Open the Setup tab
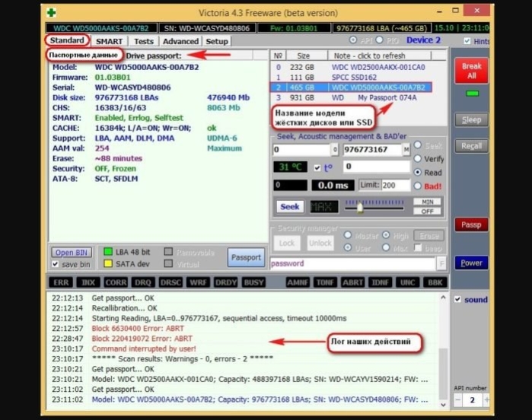The width and height of the screenshot is (532, 420). tap(217, 41)
